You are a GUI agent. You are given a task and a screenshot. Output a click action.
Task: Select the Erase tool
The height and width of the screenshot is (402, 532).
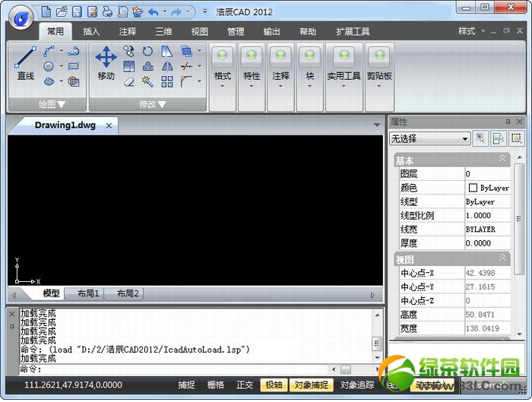coord(129,82)
